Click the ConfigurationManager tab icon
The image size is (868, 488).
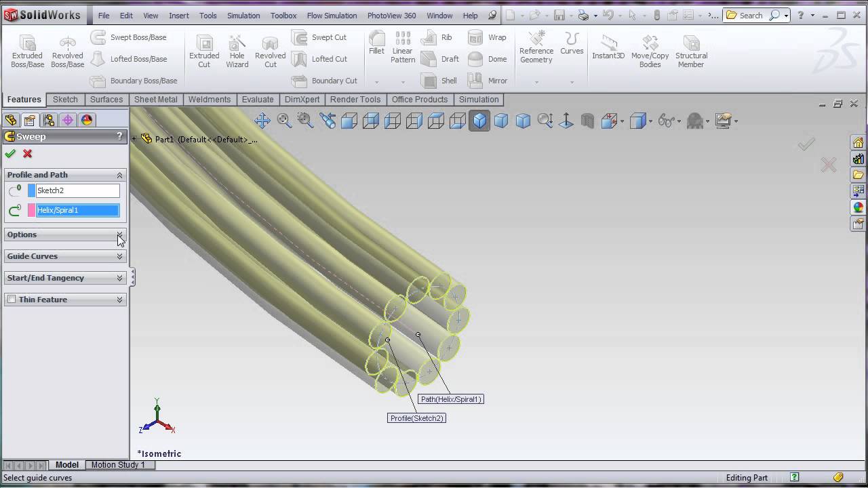(49, 120)
